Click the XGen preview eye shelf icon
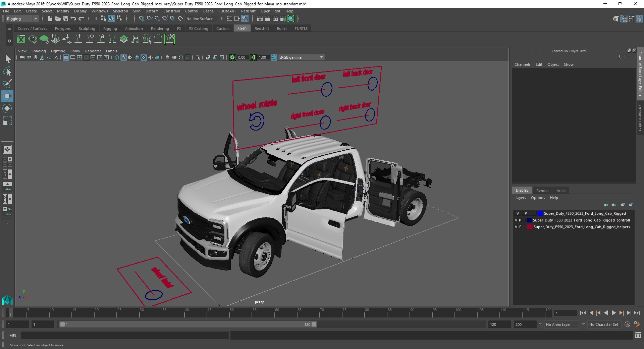This screenshot has height=349, width=644. (x=33, y=39)
